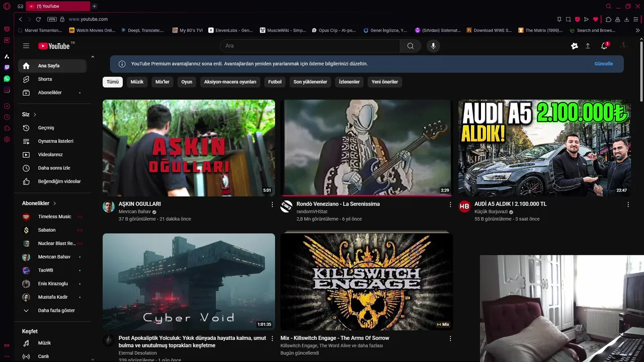Screen dimensions: 644x362
Task: Click the YouTube search field
Action: [310, 46]
